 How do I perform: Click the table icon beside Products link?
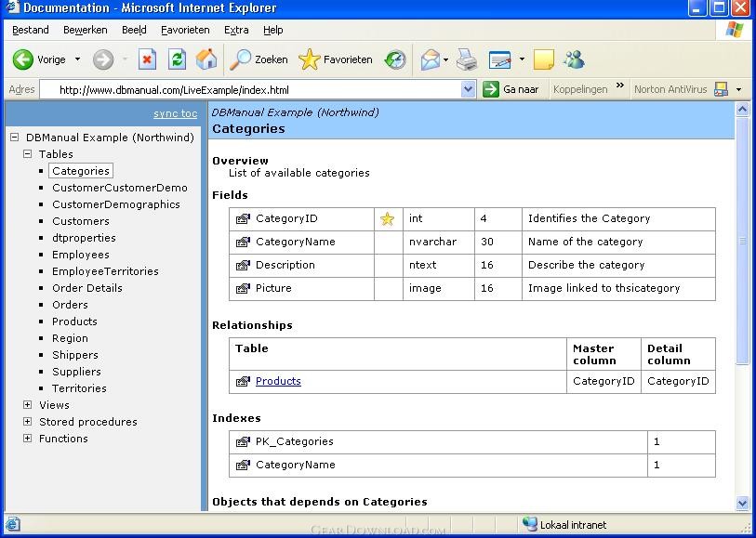pos(243,381)
